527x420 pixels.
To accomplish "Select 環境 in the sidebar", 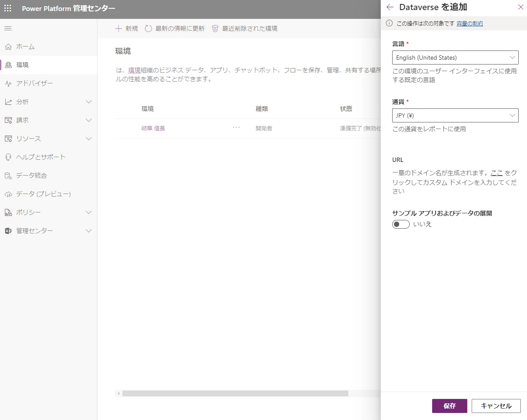I will point(48,65).
